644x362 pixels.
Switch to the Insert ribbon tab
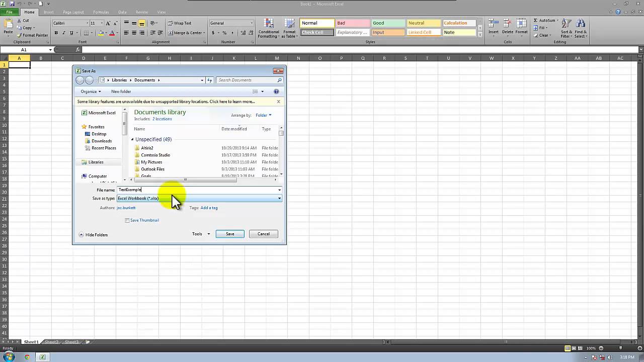49,12
